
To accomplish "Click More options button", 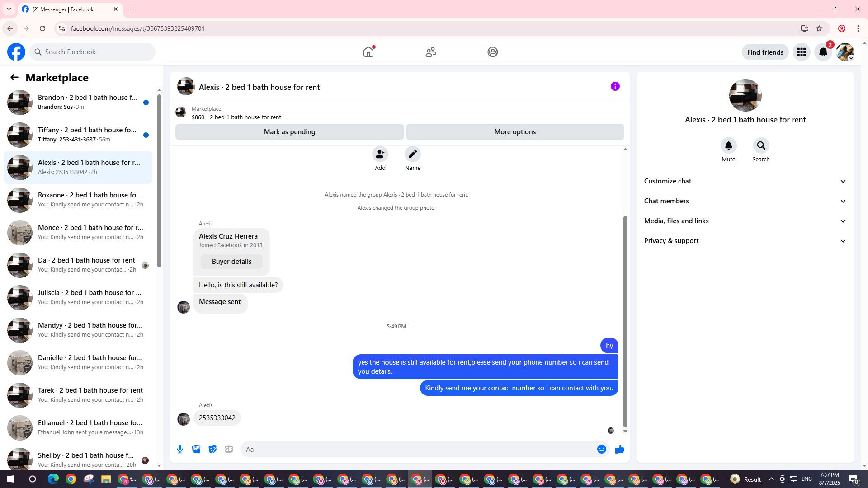I will 515,132.
